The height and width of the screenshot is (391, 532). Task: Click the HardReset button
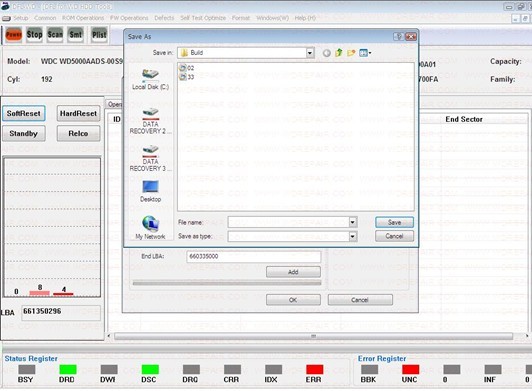point(78,113)
